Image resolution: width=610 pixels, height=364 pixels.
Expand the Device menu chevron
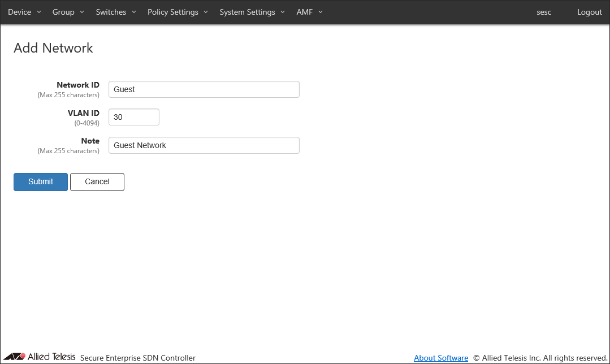(x=39, y=12)
